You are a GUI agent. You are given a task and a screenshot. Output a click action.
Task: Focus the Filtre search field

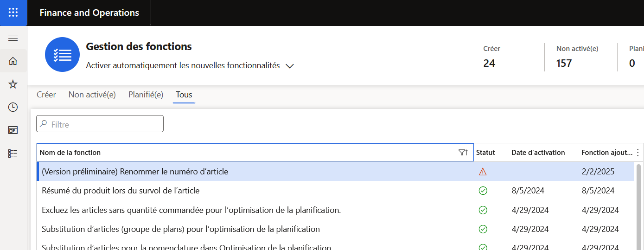(x=100, y=124)
